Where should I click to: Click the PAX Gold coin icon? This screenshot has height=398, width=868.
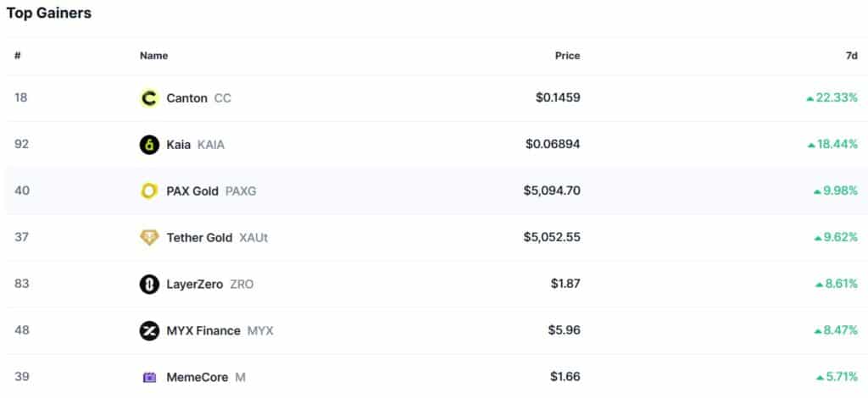pos(149,191)
